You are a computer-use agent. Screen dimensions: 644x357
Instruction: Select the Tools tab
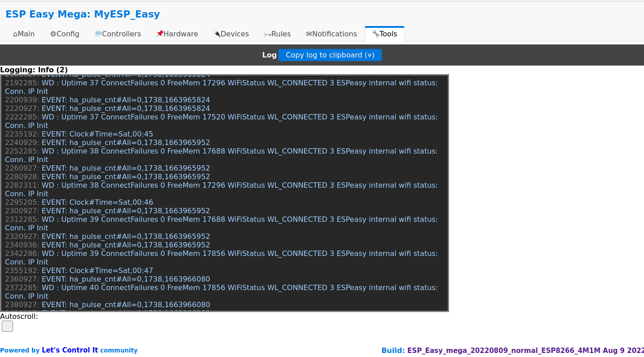pyautogui.click(x=384, y=34)
